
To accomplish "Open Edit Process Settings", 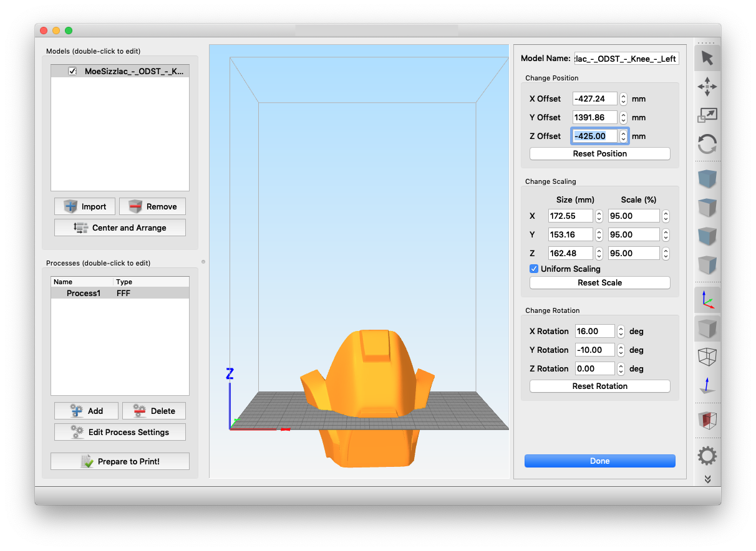I will [x=120, y=432].
